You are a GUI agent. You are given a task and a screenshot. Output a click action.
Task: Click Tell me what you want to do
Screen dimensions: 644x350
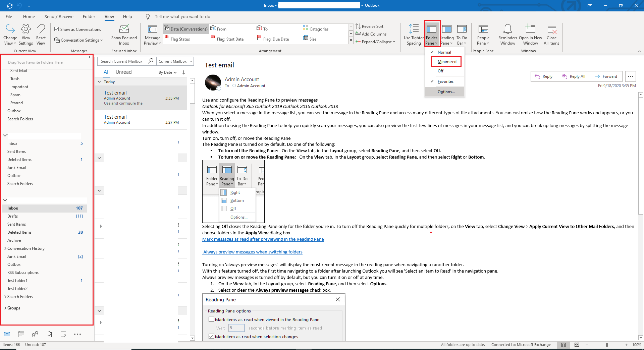(182, 16)
